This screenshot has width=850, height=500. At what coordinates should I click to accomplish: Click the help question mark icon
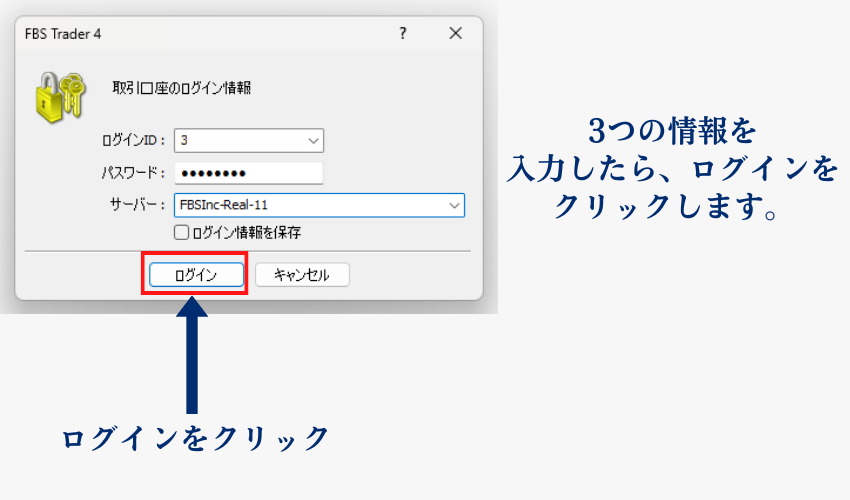[x=403, y=34]
